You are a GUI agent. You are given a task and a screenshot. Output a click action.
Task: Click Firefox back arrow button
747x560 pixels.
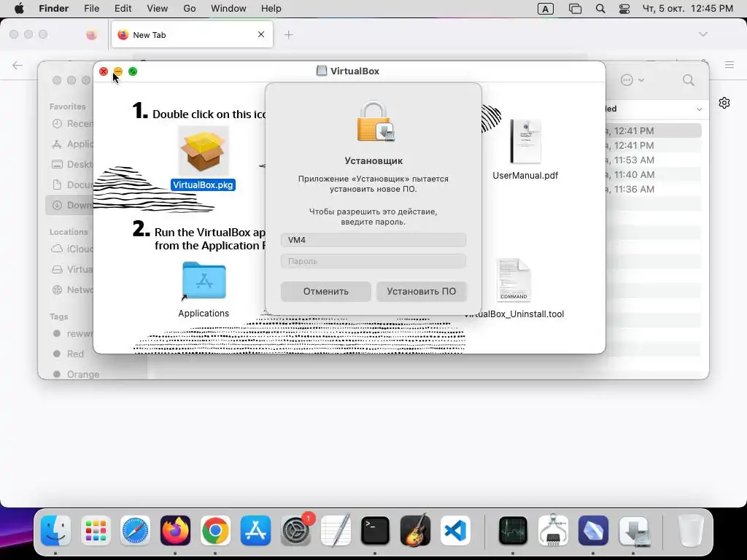(x=18, y=65)
